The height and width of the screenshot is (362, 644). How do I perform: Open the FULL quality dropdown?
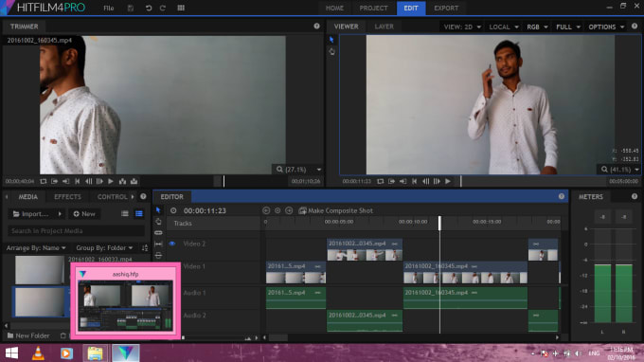tap(568, 27)
